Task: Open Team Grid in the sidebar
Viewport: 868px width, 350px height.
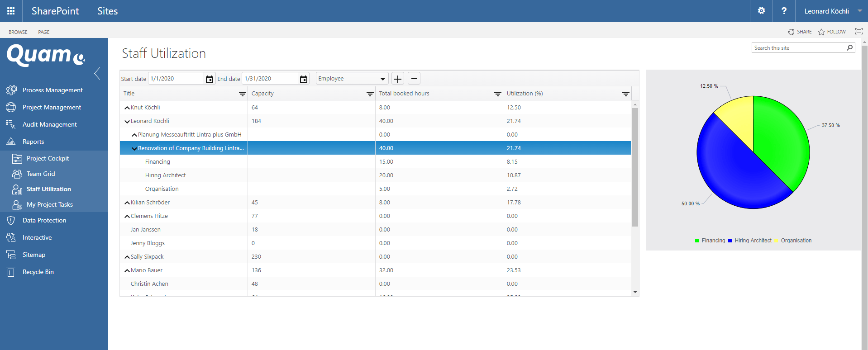Action: [40, 174]
